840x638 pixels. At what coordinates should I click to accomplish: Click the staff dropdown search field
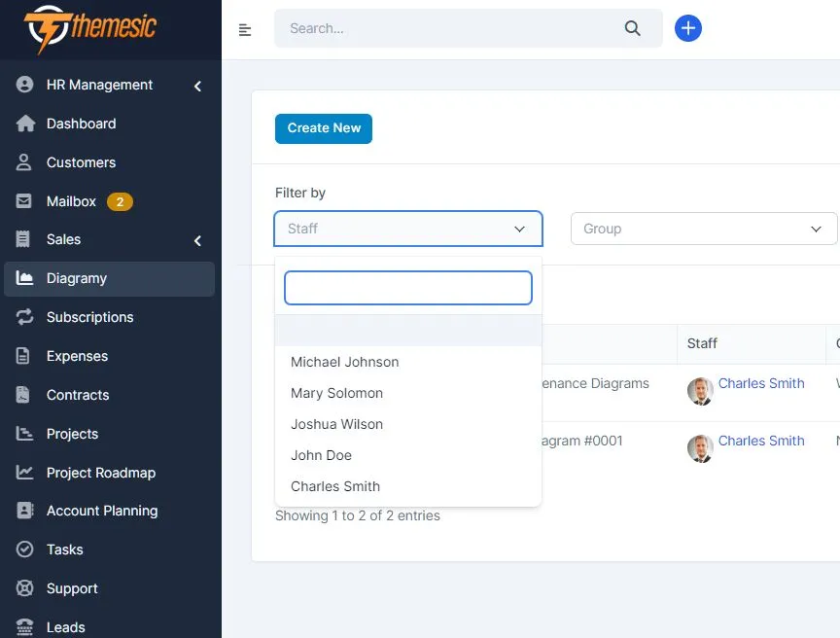408,288
